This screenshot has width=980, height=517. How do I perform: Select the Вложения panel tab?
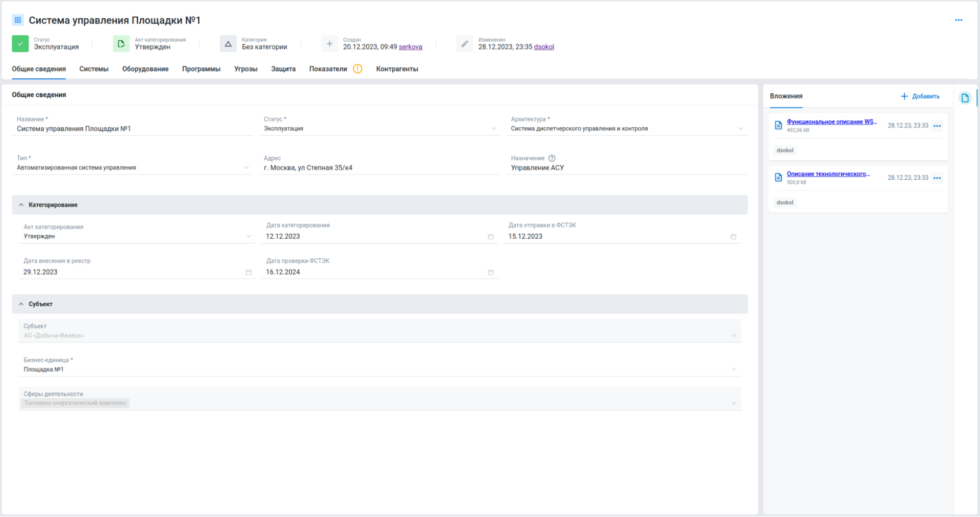coord(786,96)
